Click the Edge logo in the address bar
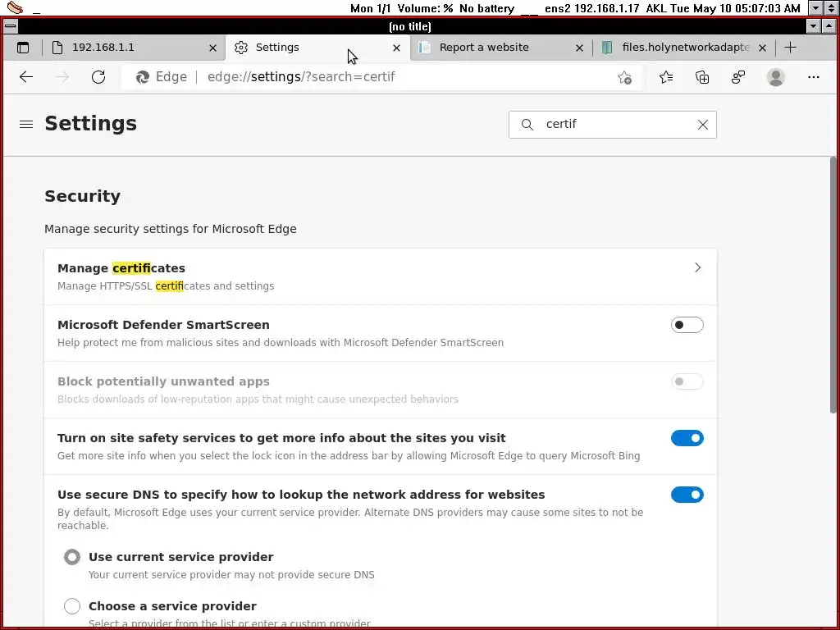The height and width of the screenshot is (630, 840). (x=143, y=77)
